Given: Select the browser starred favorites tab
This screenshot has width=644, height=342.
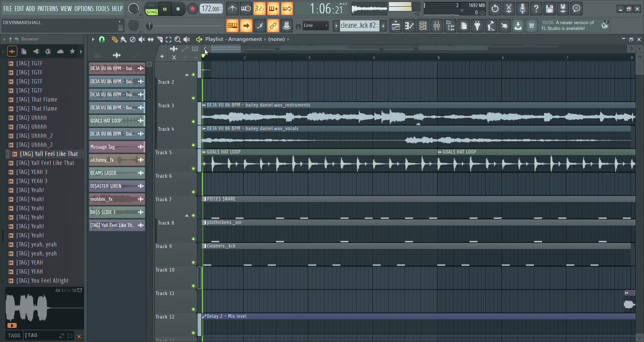Looking at the screenshot, I should (x=72, y=52).
